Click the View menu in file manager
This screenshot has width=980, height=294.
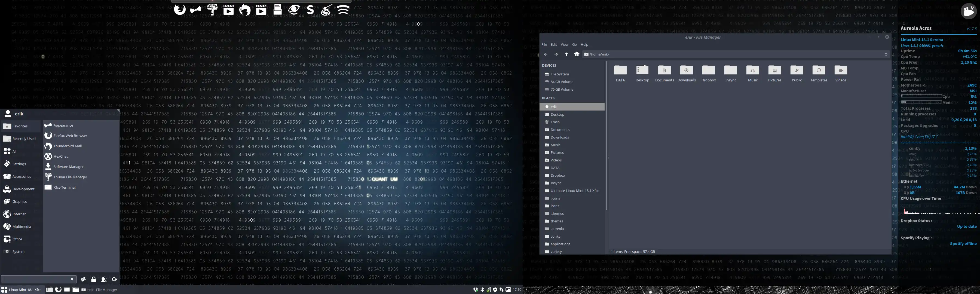pos(563,44)
